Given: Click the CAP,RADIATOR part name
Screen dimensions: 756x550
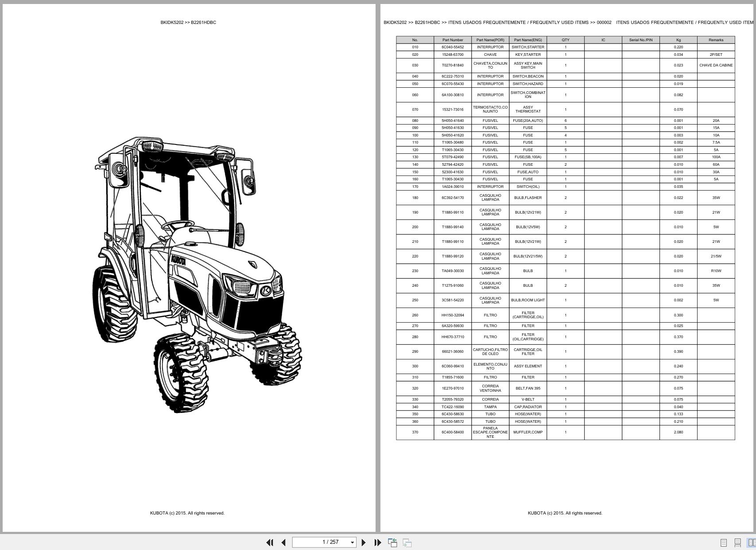Looking at the screenshot, I should tap(528, 407).
